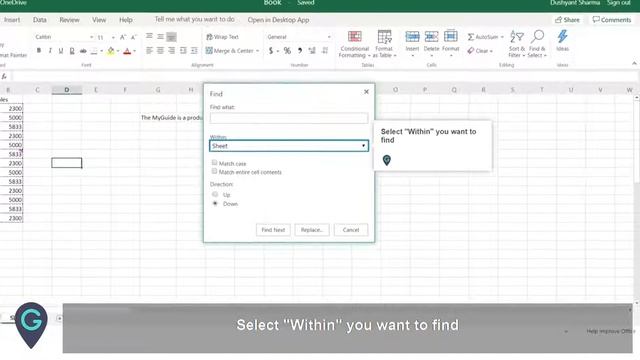Enable Match entire cell contents checkbox
Screen dimensions: 640x360
tap(214, 171)
